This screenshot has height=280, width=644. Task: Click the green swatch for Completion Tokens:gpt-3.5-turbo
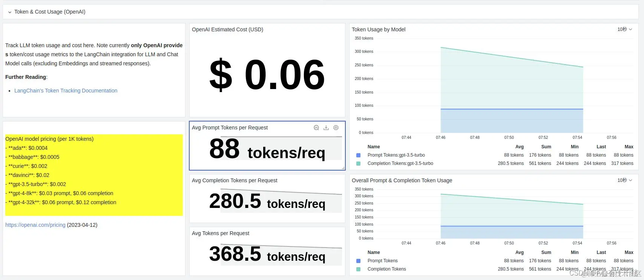pyautogui.click(x=359, y=163)
